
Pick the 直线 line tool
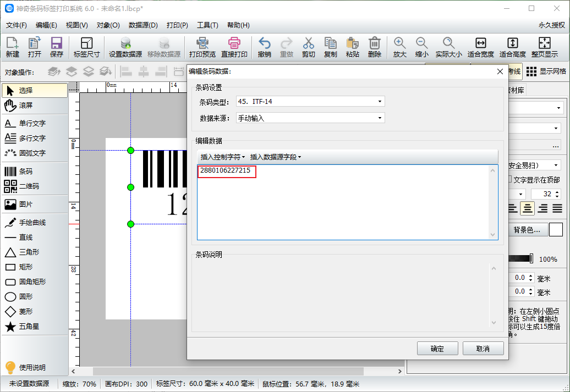click(35, 238)
